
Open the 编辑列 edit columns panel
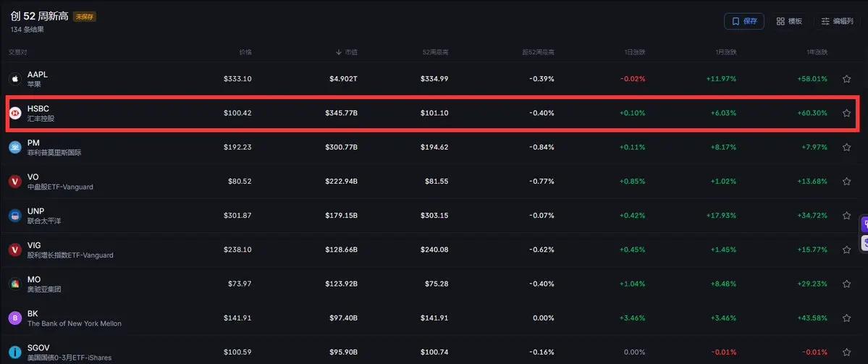coord(837,21)
